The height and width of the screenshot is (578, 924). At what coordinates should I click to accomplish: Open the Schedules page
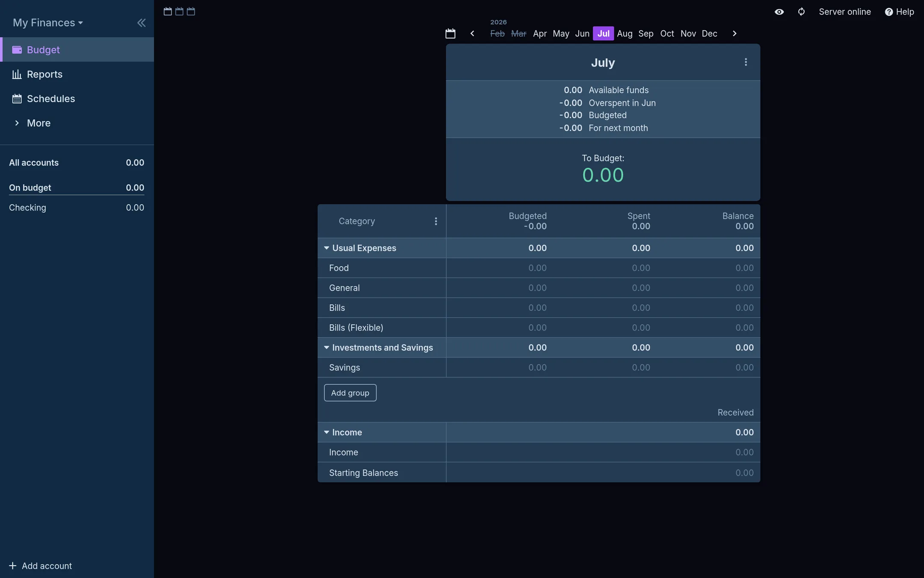pos(77,98)
